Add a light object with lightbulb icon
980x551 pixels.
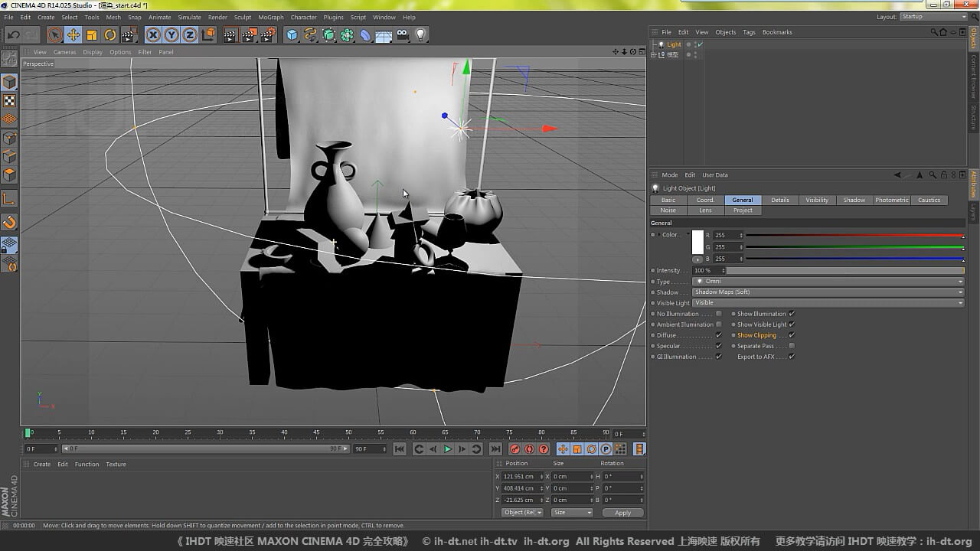click(420, 34)
